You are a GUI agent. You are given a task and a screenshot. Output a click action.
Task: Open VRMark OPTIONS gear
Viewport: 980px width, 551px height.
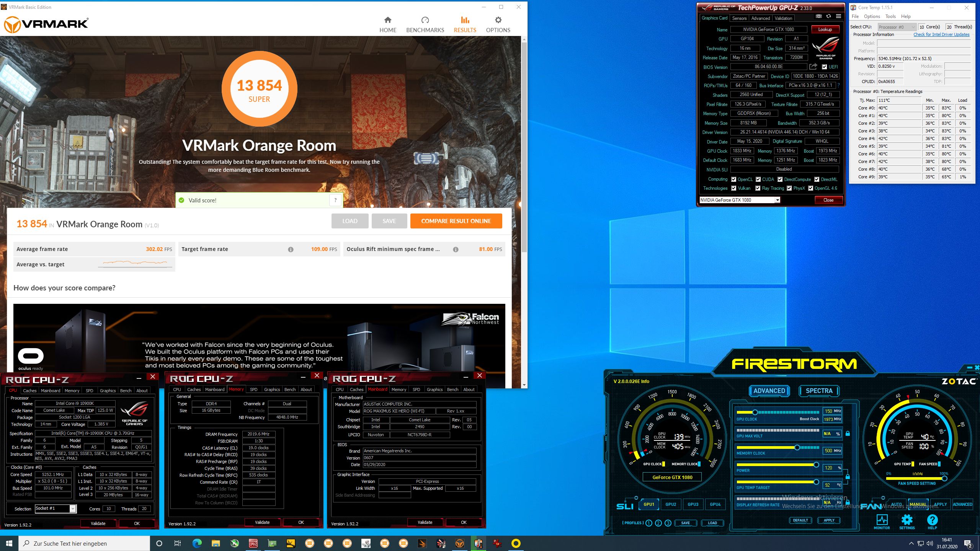[x=498, y=24]
